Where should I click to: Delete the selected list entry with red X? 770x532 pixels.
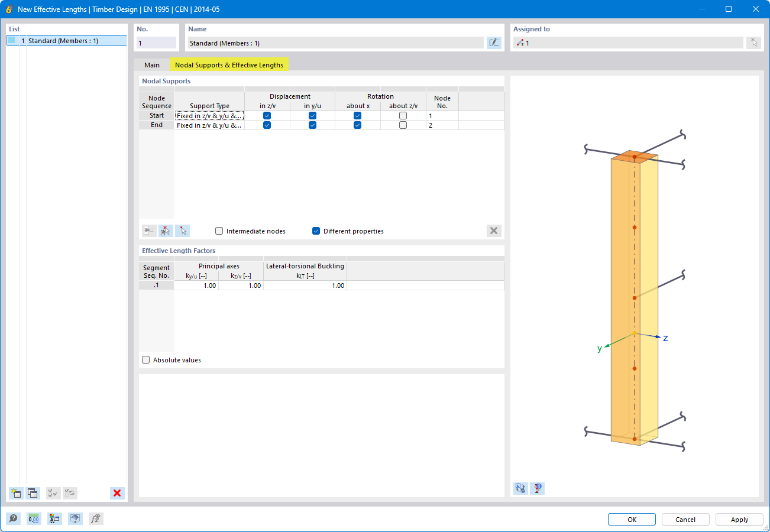pos(117,492)
